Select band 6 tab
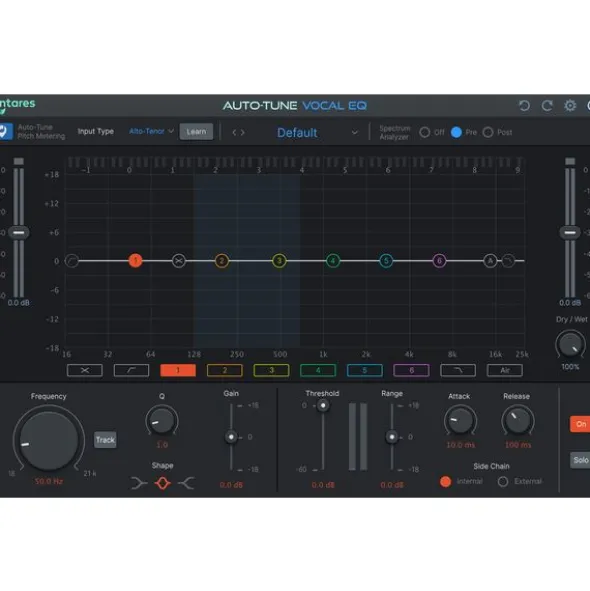 (411, 370)
